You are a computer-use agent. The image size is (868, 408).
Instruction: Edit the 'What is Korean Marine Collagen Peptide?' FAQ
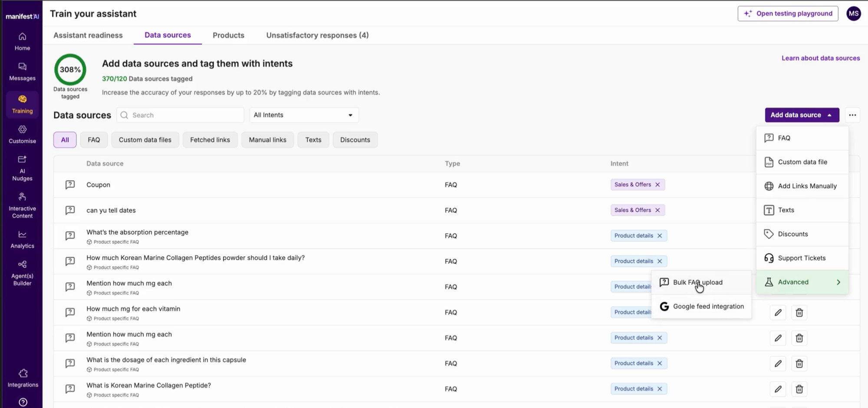tap(778, 389)
